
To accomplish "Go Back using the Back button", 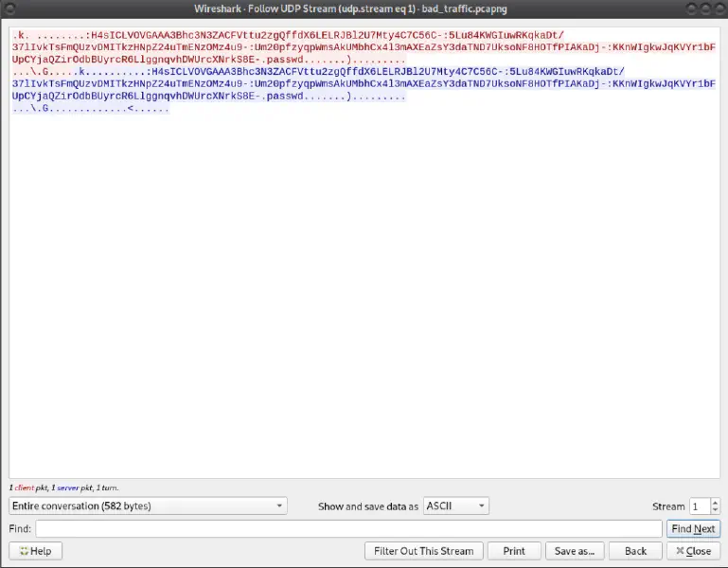I will 635,551.
